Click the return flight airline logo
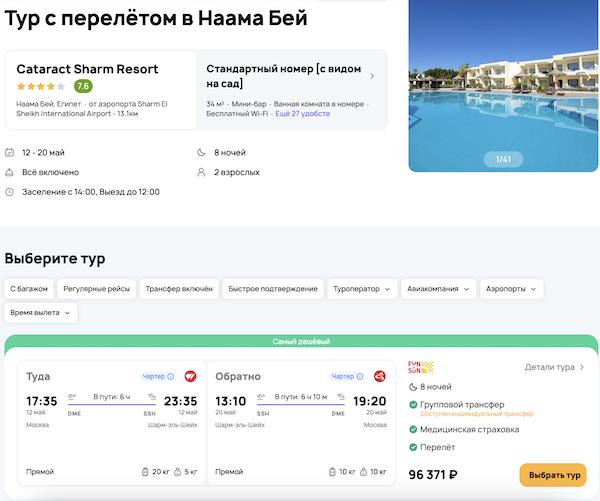This screenshot has height=501, width=600. coord(379,377)
